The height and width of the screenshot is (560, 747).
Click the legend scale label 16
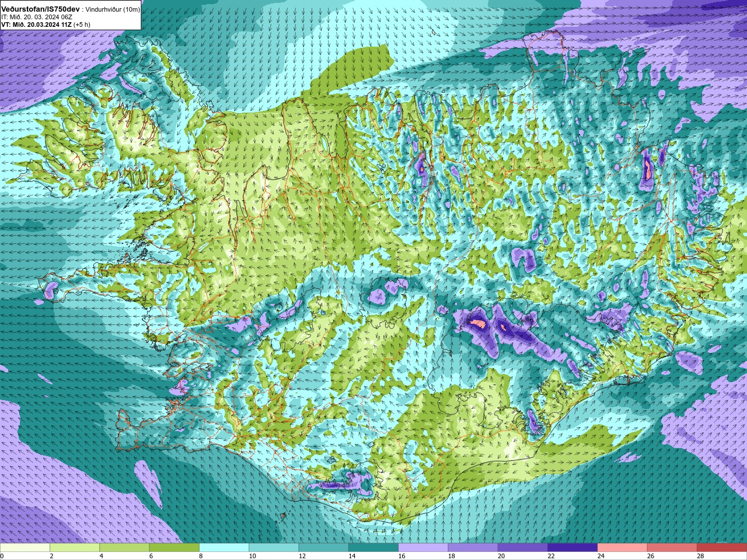pyautogui.click(x=402, y=556)
